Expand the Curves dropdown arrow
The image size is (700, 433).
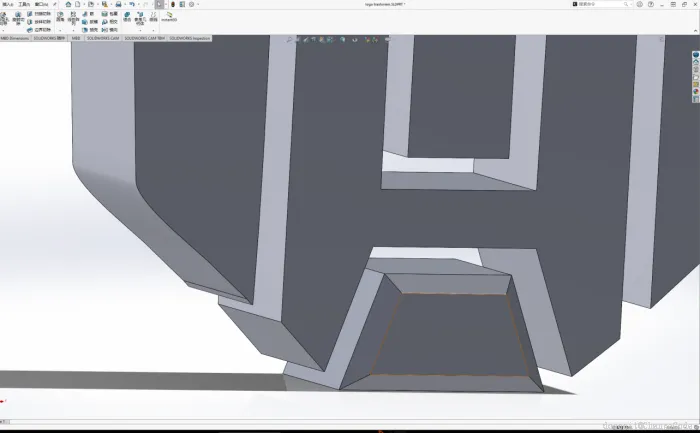(153, 30)
